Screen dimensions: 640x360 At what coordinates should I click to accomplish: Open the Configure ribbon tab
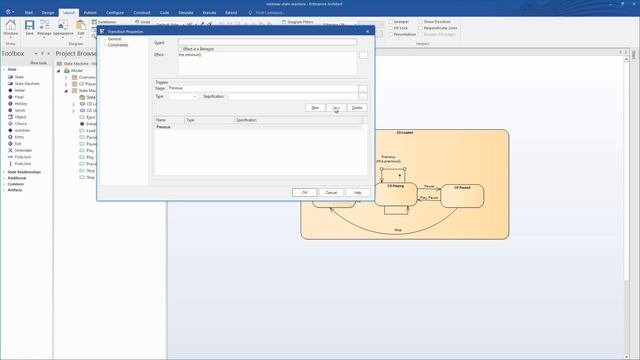pos(115,13)
